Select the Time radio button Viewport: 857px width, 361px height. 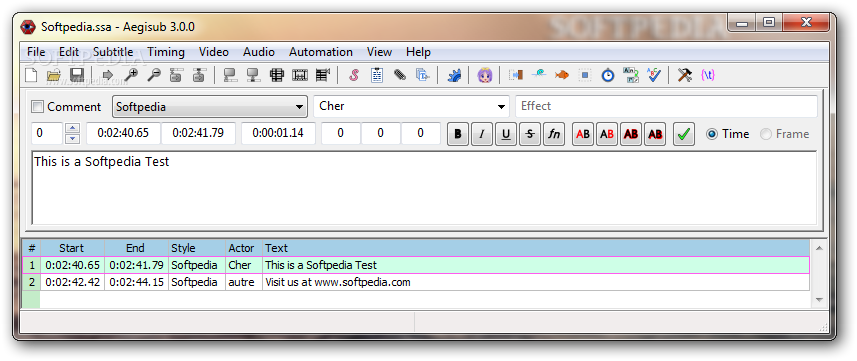(712, 134)
